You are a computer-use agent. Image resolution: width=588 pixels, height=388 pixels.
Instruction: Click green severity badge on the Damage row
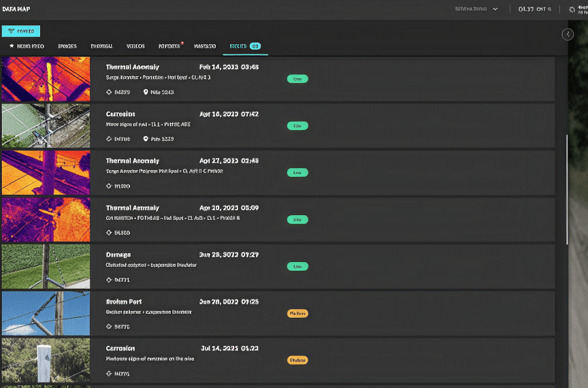pos(297,266)
